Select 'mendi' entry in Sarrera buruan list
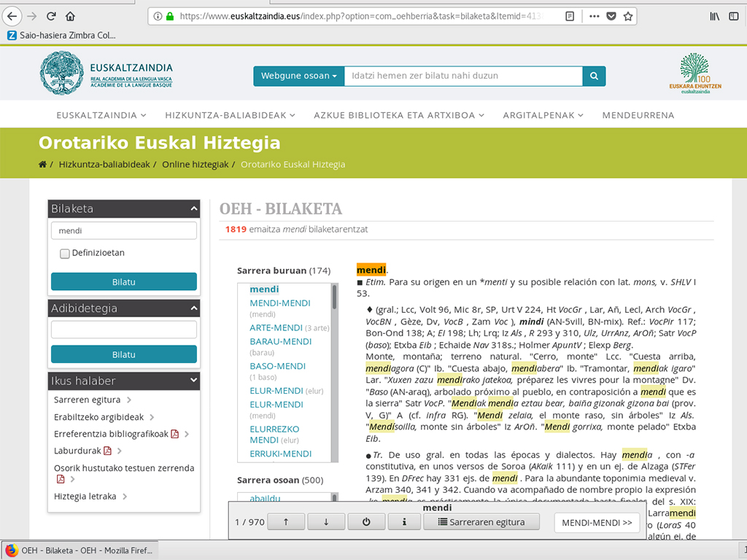Viewport: 747px width, 560px height. click(x=264, y=289)
